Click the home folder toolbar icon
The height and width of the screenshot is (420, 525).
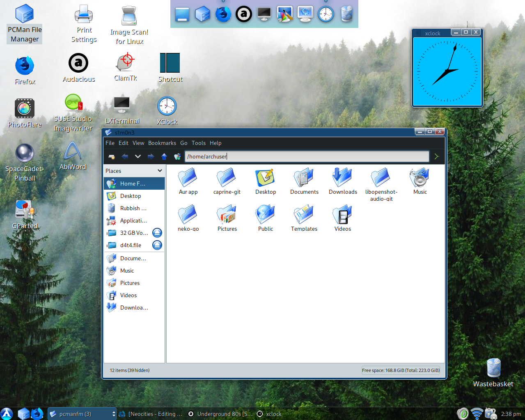click(x=177, y=156)
